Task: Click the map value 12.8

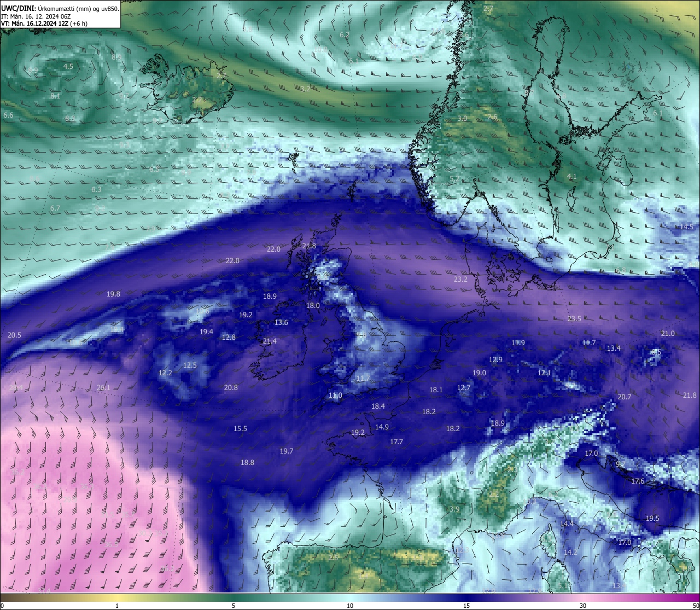Action: 229,337
